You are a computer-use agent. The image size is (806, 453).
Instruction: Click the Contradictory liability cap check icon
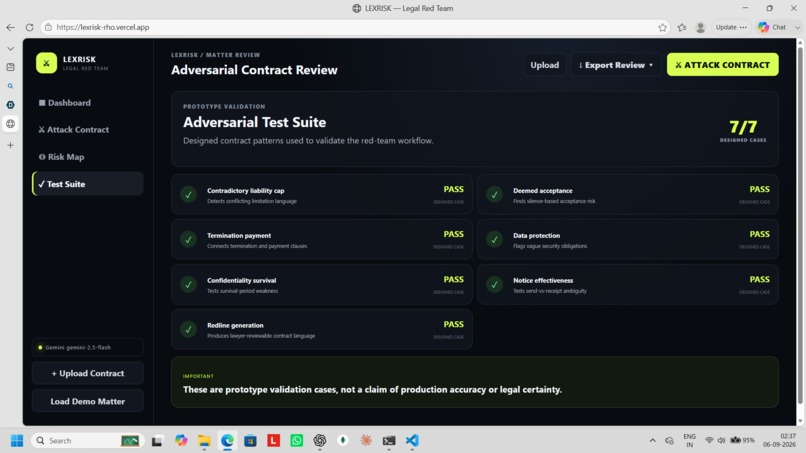click(189, 194)
